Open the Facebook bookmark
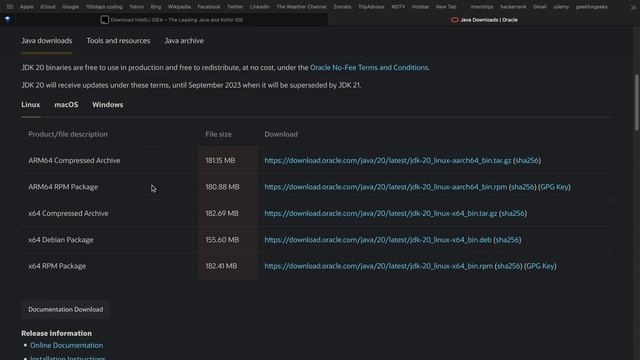The image size is (640, 360). pyautogui.click(x=209, y=7)
